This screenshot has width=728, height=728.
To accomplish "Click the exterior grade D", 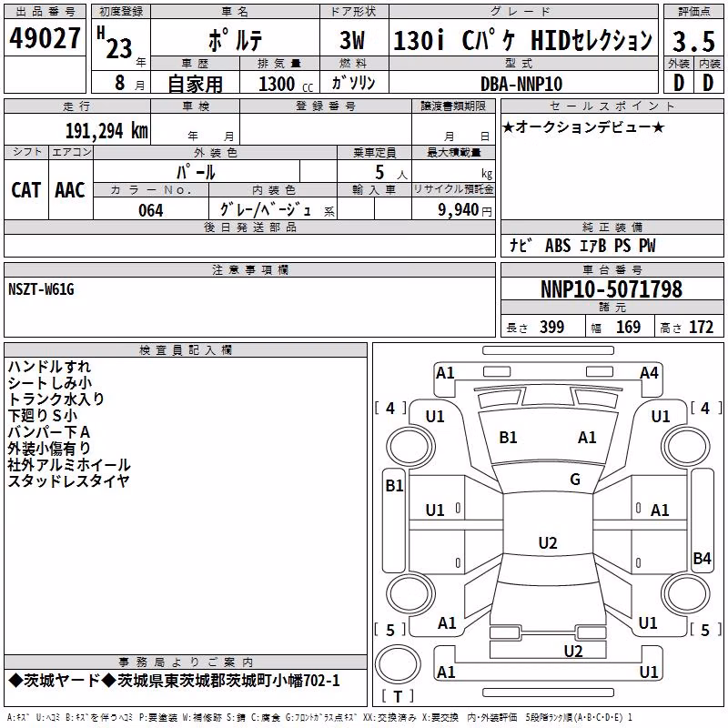I will (x=679, y=83).
